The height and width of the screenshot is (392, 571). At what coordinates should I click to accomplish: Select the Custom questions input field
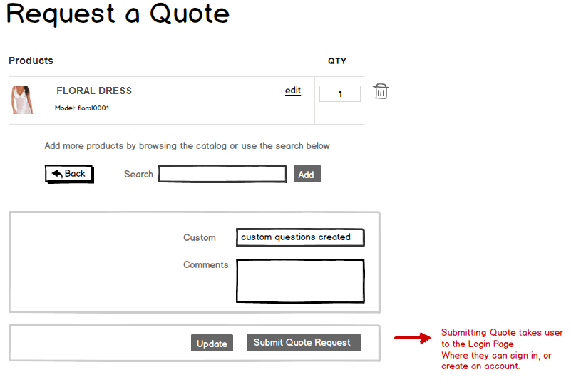[x=300, y=237]
